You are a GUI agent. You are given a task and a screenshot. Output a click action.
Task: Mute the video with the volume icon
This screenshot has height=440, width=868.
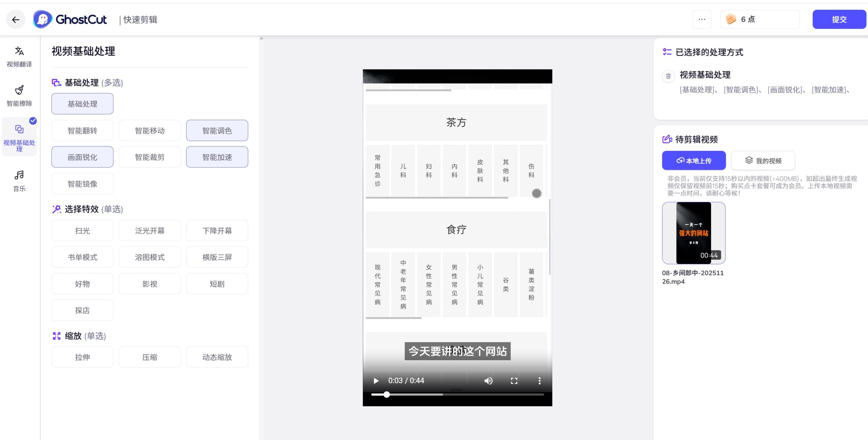pyautogui.click(x=488, y=380)
